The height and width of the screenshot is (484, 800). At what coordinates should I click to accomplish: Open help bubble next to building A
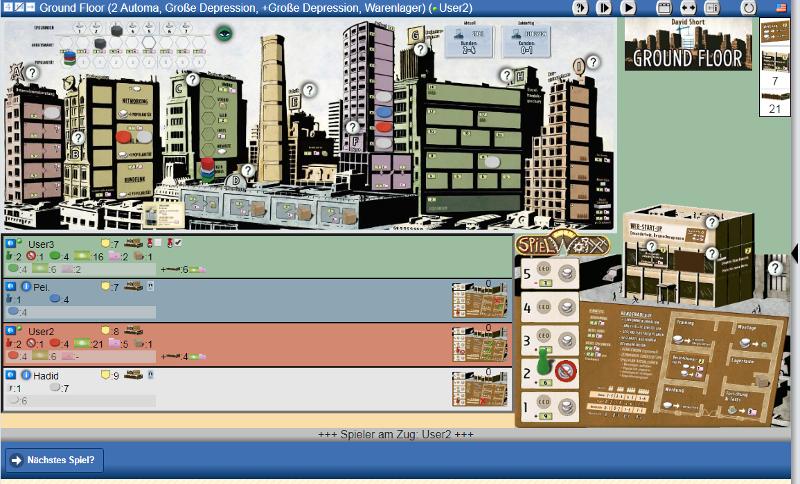point(32,73)
